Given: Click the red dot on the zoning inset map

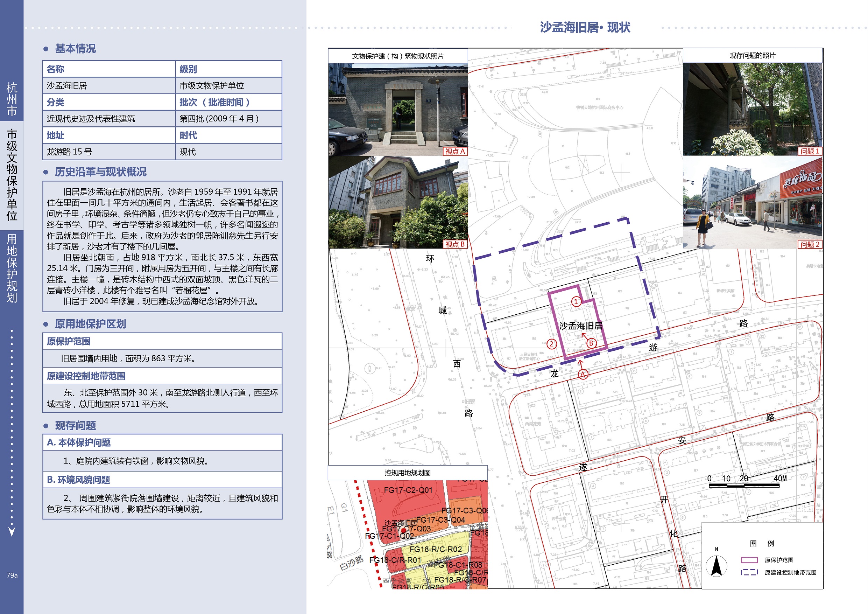Looking at the screenshot, I should tap(404, 530).
